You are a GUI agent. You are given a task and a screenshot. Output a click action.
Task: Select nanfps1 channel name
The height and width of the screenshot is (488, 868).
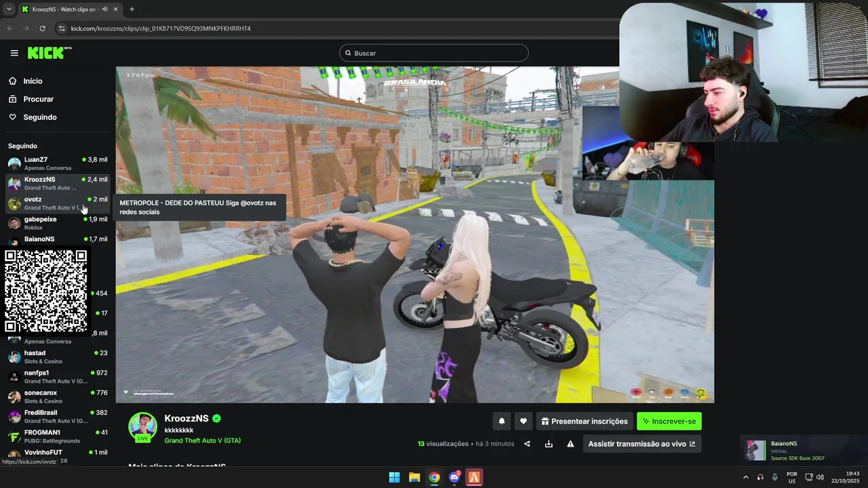click(x=37, y=373)
